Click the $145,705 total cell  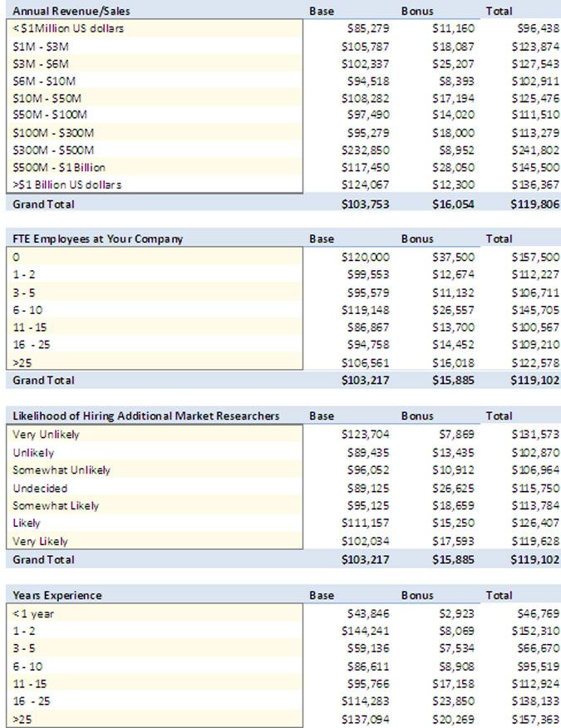[535, 310]
